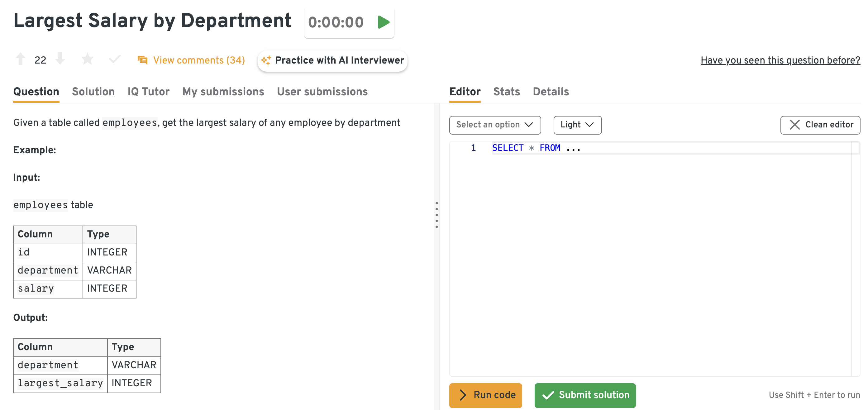This screenshot has height=410, width=868.
Task: Toggle the favorite star icon
Action: (88, 59)
